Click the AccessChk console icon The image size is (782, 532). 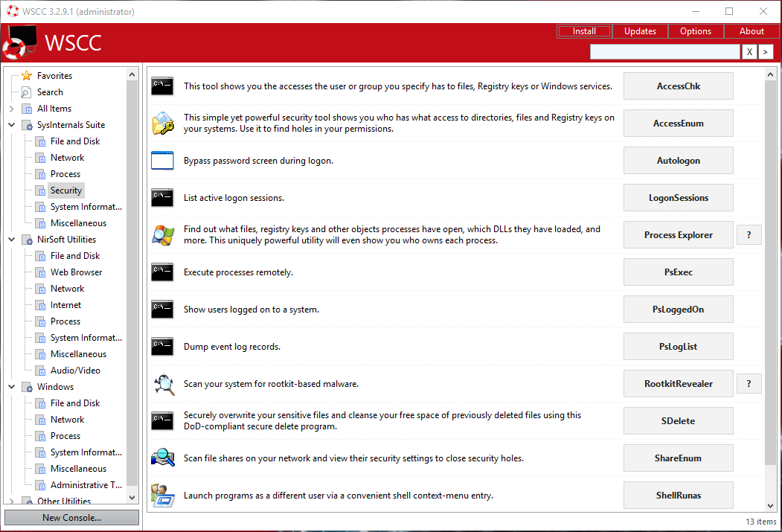pos(163,86)
